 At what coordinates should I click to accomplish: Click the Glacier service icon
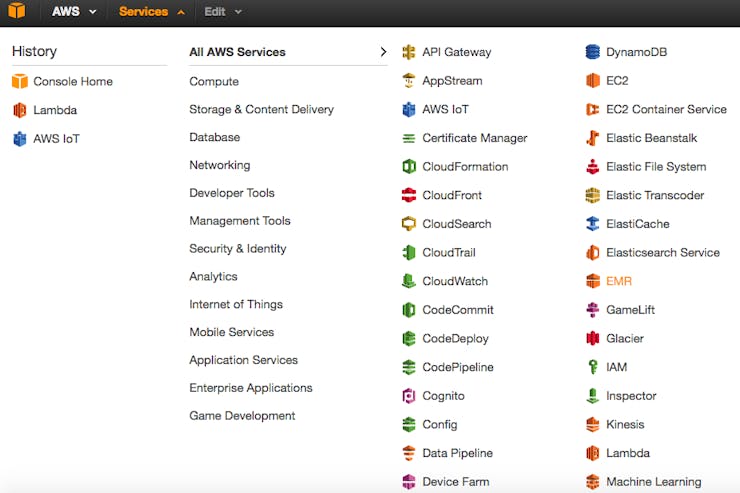coord(592,338)
